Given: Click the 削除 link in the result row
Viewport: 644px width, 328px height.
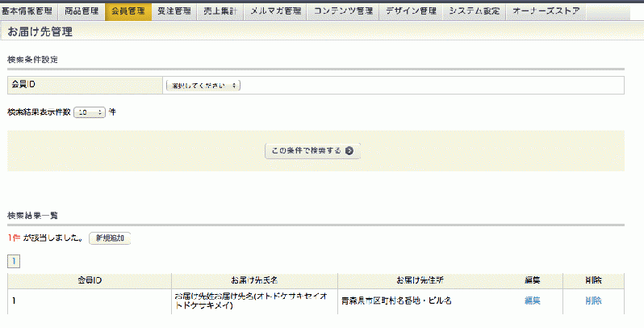Looking at the screenshot, I should 593,301.
